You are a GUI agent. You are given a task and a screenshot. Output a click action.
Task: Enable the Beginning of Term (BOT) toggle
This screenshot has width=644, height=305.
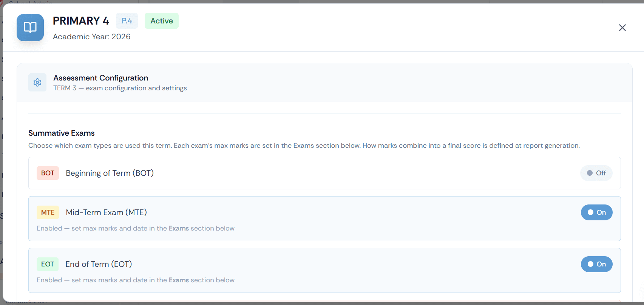(596, 173)
